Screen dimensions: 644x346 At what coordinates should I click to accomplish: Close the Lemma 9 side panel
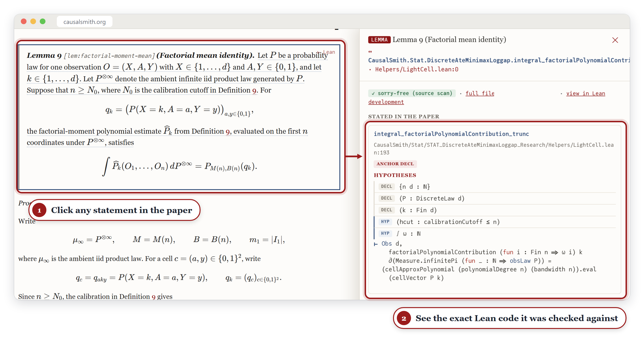(615, 40)
